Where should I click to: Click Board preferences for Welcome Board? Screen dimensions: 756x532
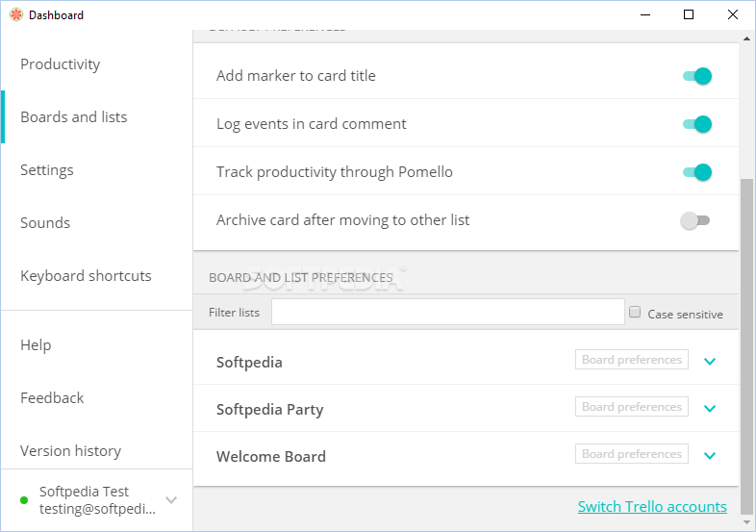(x=632, y=454)
